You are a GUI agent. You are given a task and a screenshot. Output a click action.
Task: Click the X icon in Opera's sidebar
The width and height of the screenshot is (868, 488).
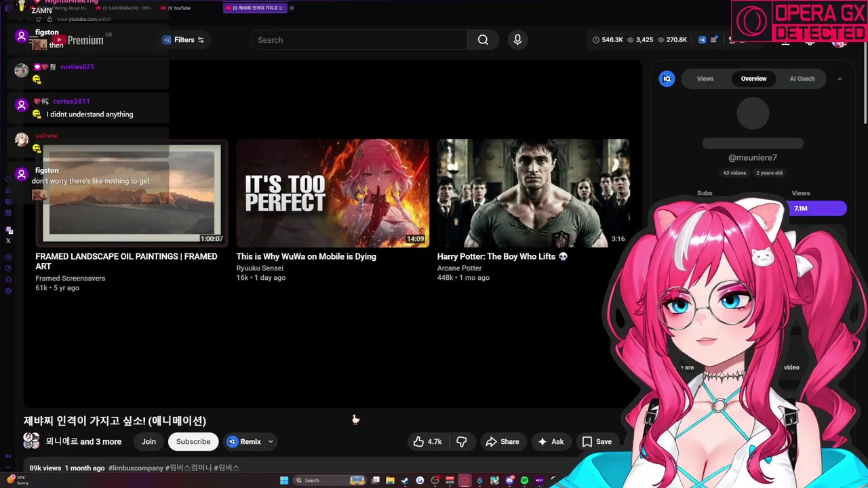8,241
